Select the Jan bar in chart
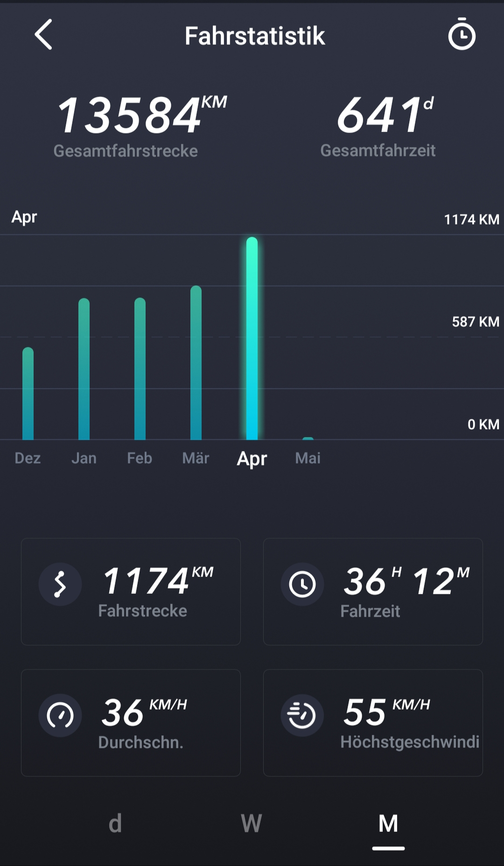Image resolution: width=504 pixels, height=866 pixels. click(84, 370)
